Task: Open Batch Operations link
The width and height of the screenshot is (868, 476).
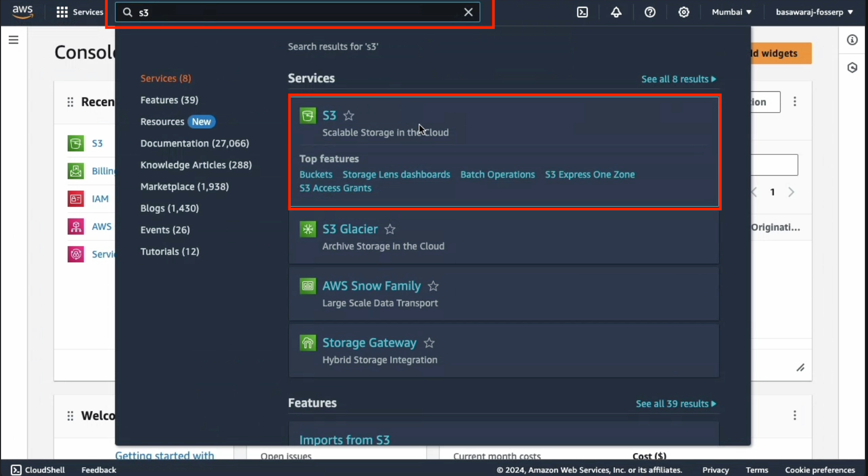Action: [498, 175]
